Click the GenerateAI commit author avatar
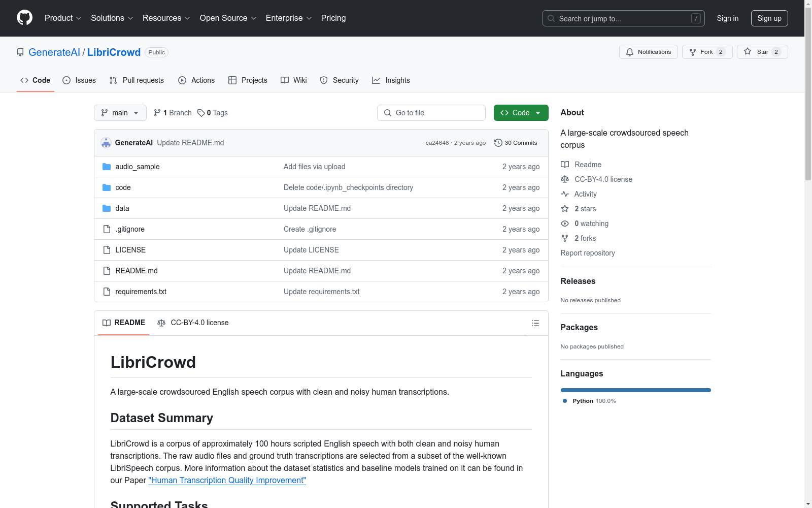 (x=106, y=143)
